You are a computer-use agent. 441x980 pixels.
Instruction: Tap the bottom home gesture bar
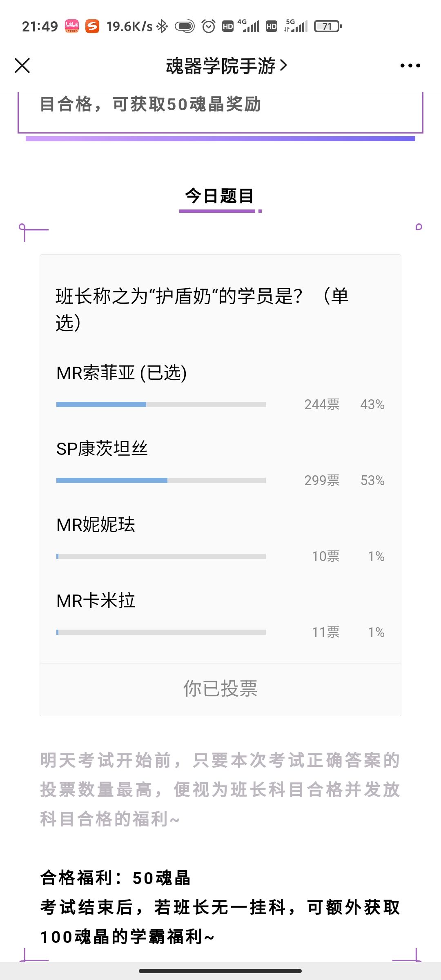220,971
